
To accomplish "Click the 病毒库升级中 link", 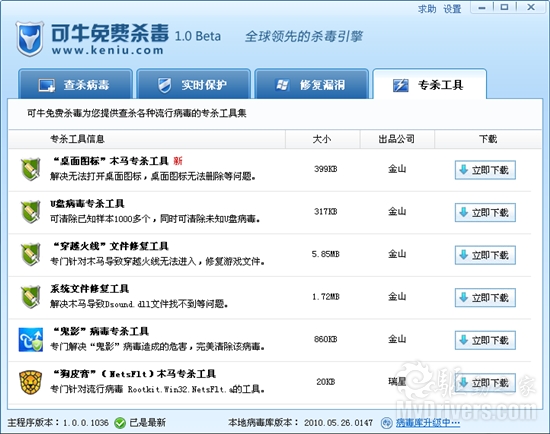I will point(428,423).
